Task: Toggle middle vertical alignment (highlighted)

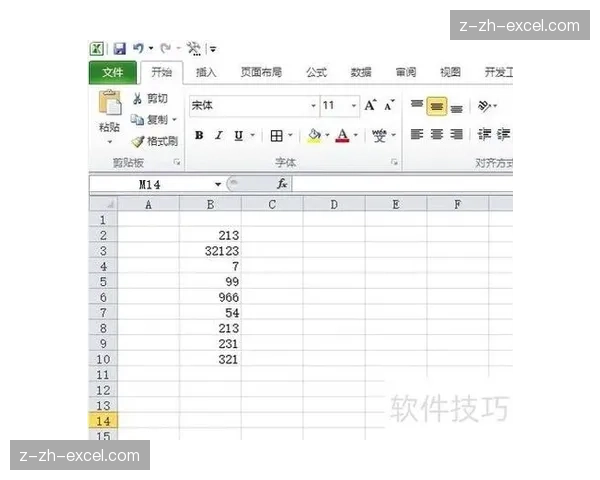Action: coord(436,106)
